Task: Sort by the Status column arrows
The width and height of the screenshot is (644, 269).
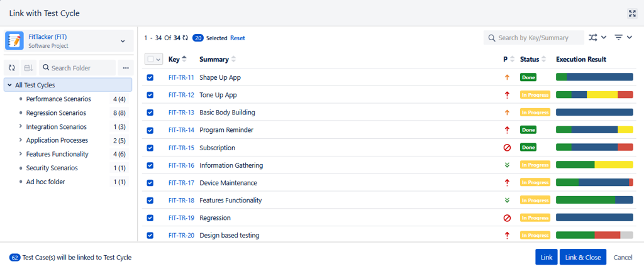Action: (x=543, y=59)
